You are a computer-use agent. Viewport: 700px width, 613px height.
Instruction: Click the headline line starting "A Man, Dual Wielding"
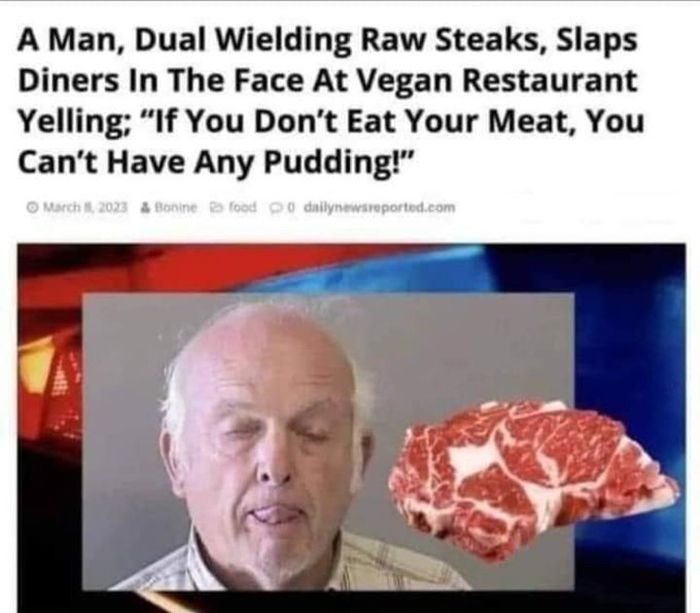point(327,41)
